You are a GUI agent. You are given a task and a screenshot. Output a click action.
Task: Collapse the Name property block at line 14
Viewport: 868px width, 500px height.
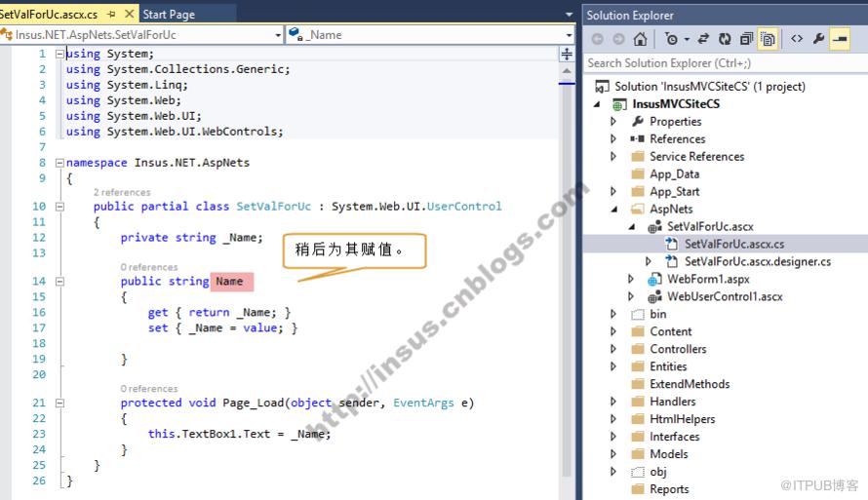[59, 282]
